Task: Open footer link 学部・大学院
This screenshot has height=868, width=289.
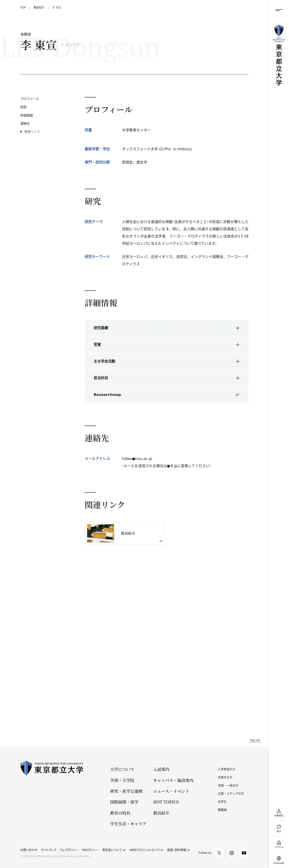Action: tap(122, 780)
